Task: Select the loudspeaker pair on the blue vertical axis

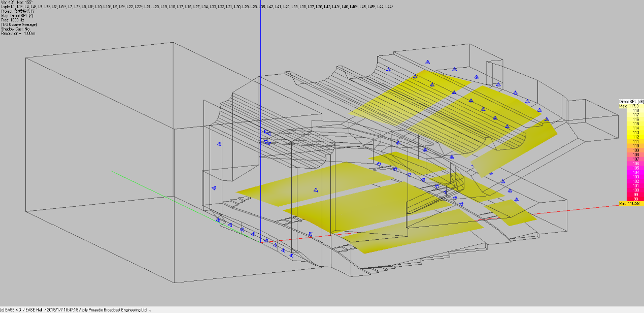Action: (x=267, y=137)
